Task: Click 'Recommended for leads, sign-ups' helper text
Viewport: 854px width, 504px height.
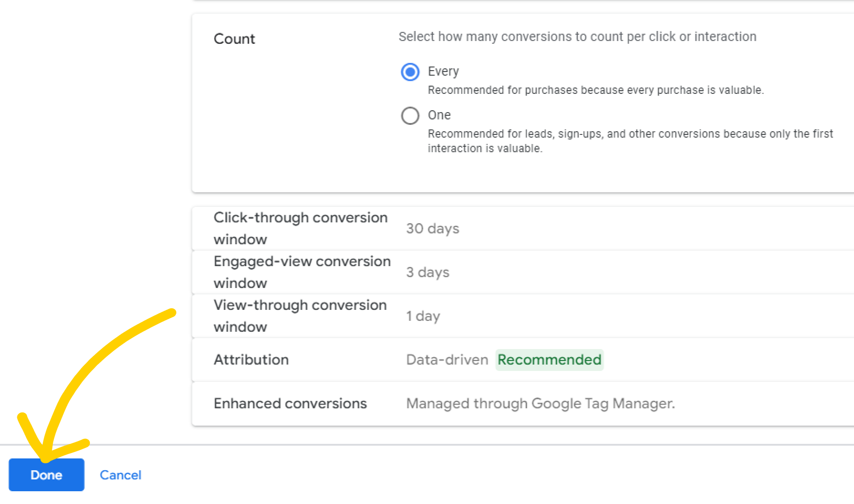Action: click(630, 141)
